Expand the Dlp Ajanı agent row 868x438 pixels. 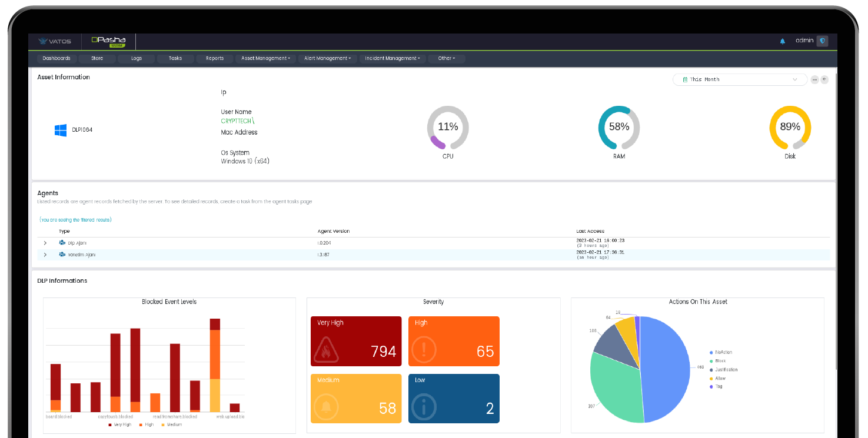point(45,243)
